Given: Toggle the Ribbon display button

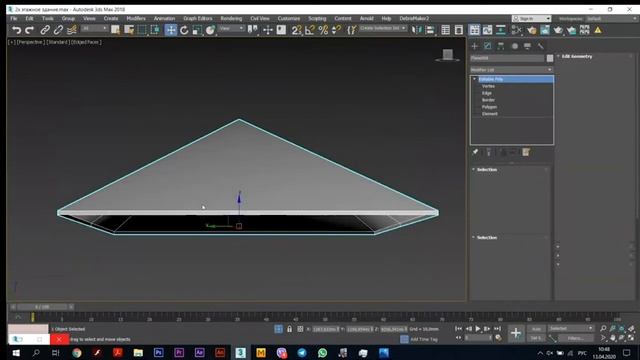Looking at the screenshot, I should tap(474, 30).
